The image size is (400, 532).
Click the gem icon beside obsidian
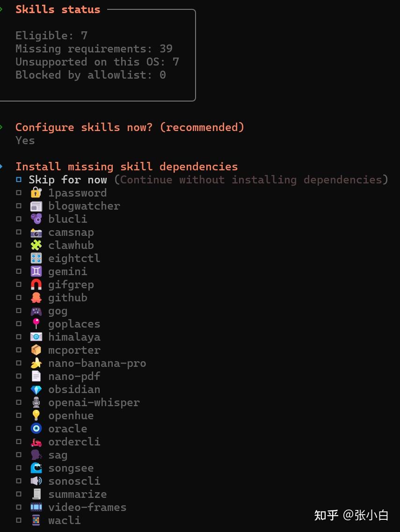coord(36,389)
